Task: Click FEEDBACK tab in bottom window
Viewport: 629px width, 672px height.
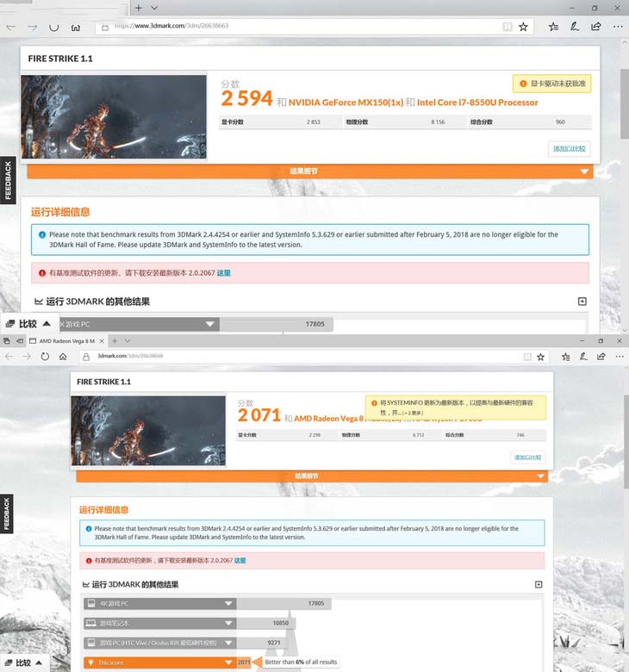Action: [6, 513]
